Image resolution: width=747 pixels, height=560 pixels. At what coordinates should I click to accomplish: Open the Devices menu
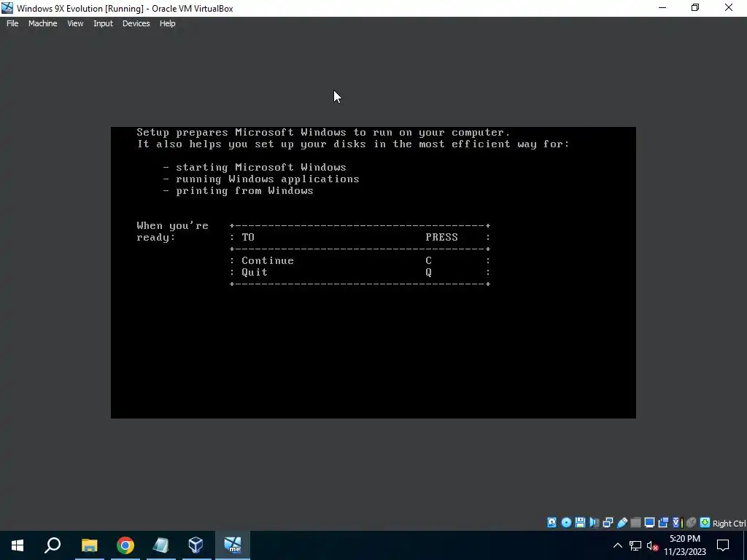[x=136, y=23]
